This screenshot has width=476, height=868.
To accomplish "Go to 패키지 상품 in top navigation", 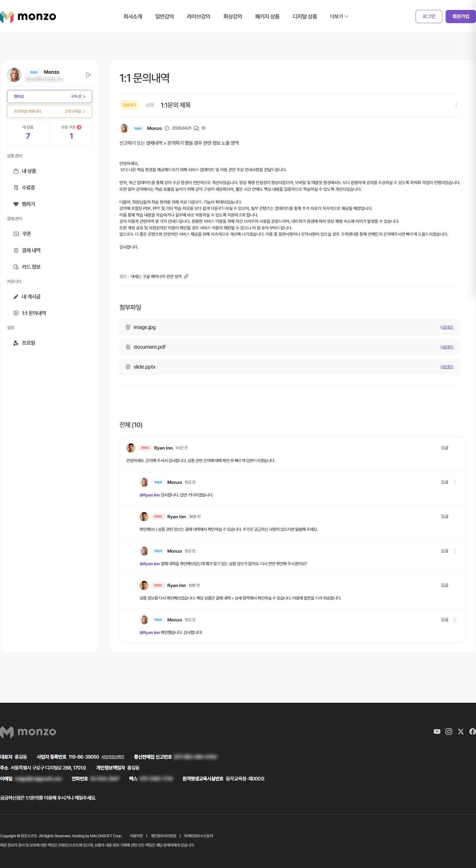I will (267, 17).
